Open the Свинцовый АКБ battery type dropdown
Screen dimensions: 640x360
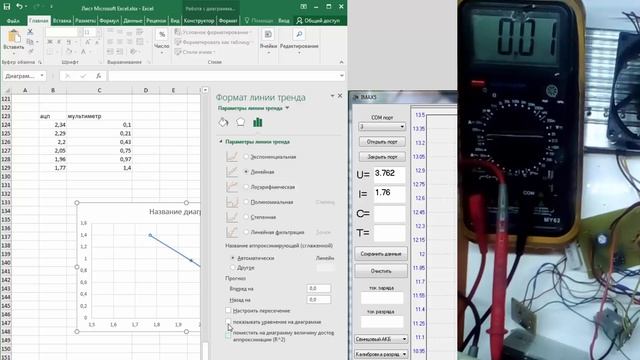click(x=381, y=339)
